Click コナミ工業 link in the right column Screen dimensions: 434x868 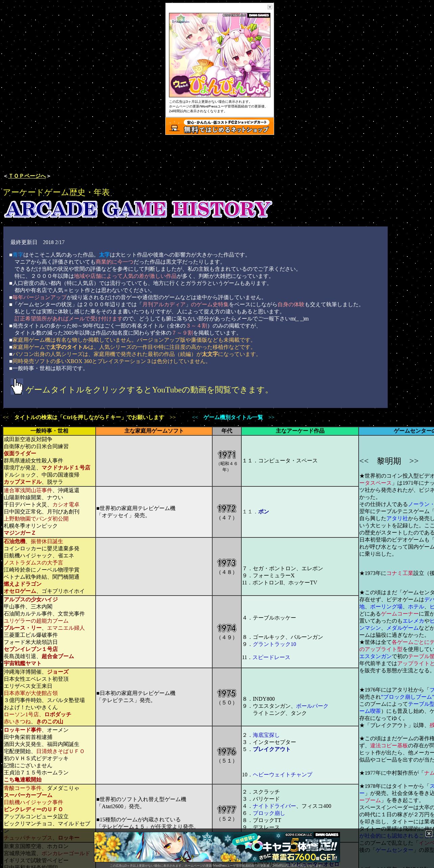[400, 573]
